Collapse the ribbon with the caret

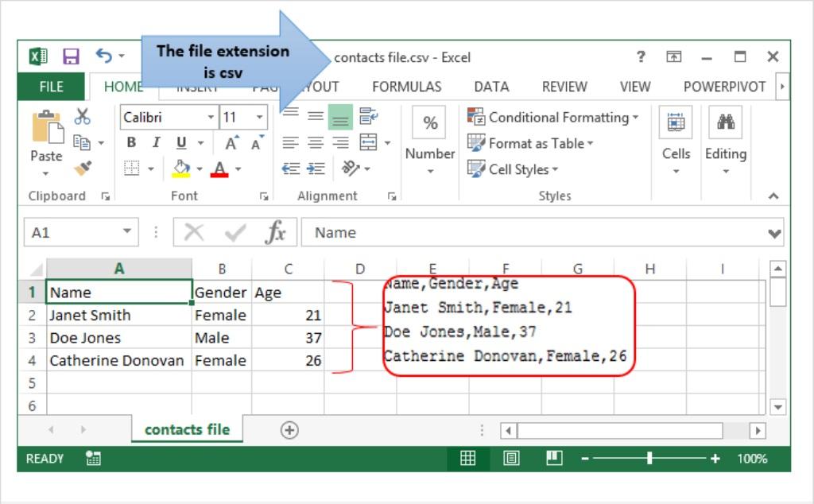(773, 196)
